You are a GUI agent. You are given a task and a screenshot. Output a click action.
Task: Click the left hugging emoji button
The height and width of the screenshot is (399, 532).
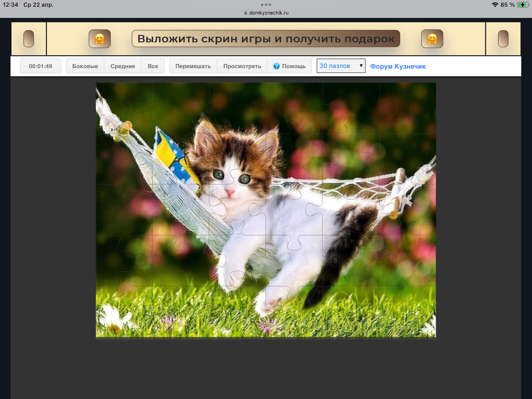click(100, 39)
